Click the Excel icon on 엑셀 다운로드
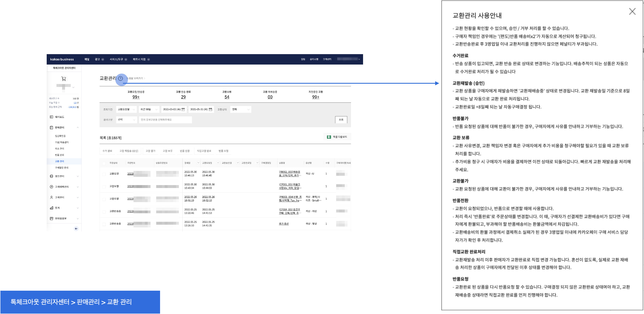Viewport: 644px width, 314px height. click(x=329, y=137)
